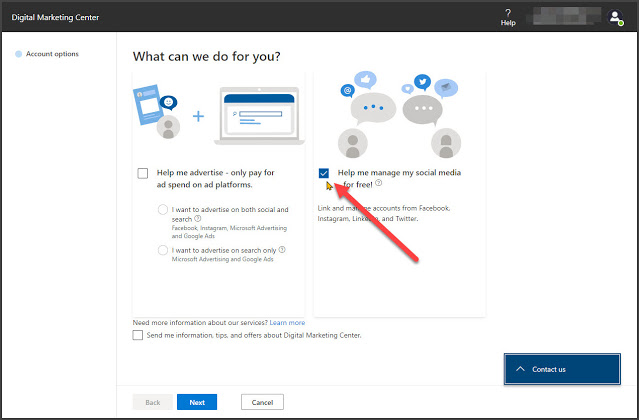Click the Twitter bird bubble illustration
The width and height of the screenshot is (639, 420).
[x=423, y=82]
